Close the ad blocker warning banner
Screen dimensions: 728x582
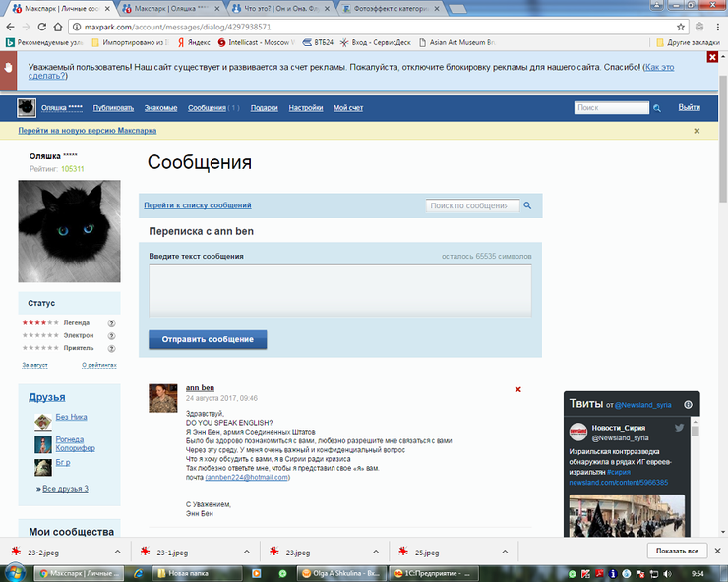pyautogui.click(x=712, y=57)
